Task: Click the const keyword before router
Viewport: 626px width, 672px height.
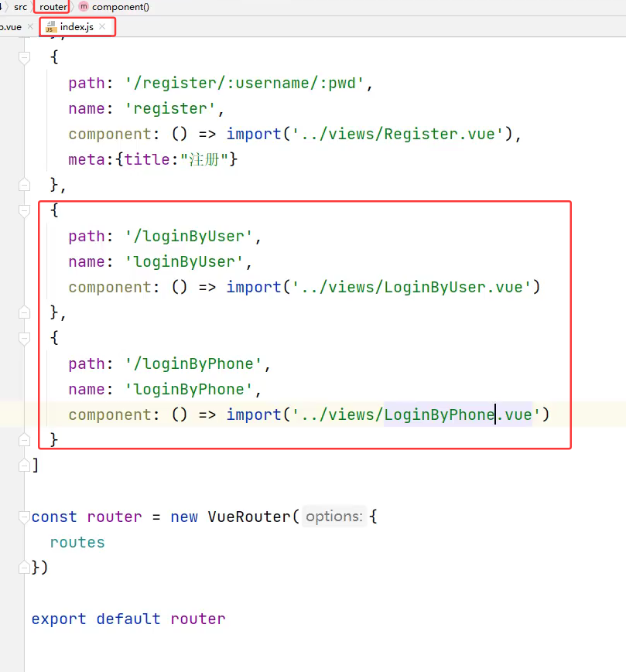Action: [54, 517]
